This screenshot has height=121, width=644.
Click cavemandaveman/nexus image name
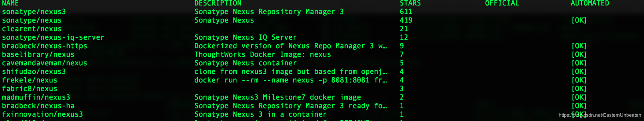(45, 63)
